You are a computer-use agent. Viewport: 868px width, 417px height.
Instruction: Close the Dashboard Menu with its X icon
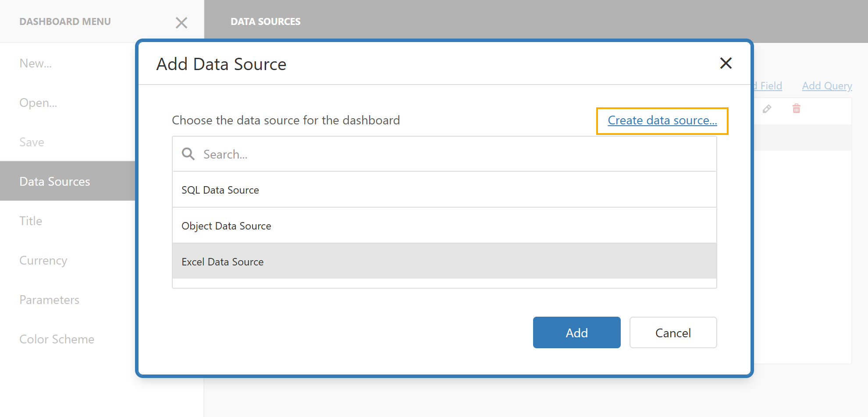[x=181, y=22]
